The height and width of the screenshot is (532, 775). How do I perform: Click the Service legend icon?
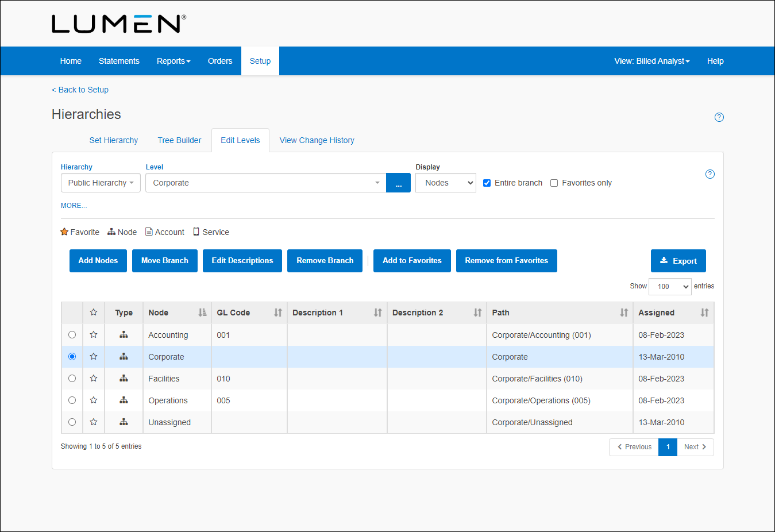point(196,232)
